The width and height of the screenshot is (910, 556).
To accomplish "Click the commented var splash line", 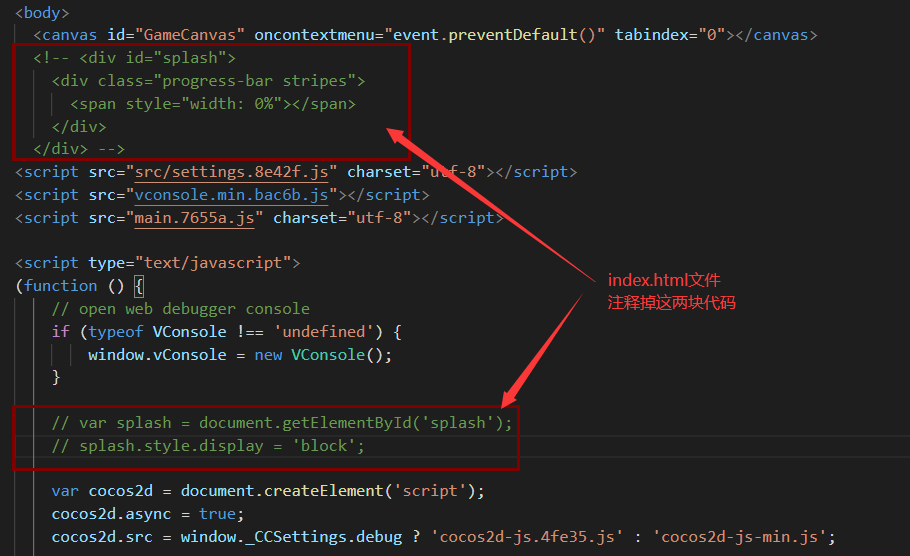I will [x=282, y=423].
